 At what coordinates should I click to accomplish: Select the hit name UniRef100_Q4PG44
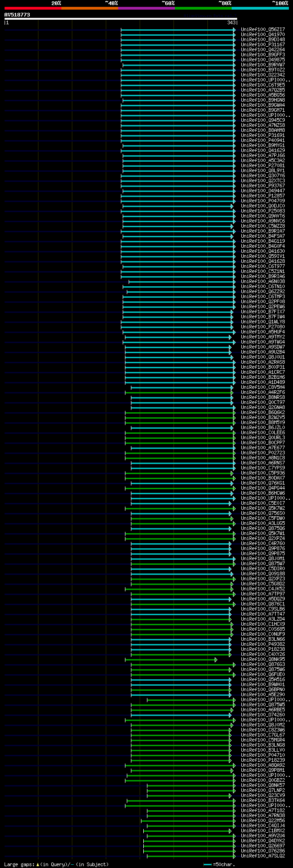point(263,488)
